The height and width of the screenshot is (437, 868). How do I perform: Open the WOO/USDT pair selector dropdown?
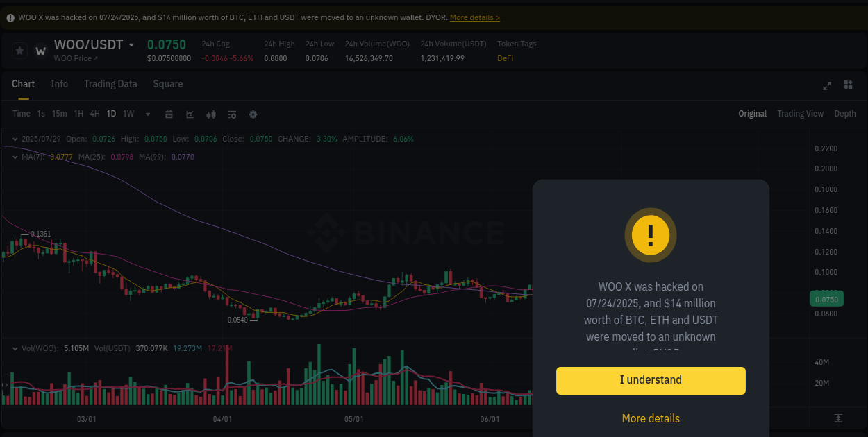pyautogui.click(x=132, y=44)
